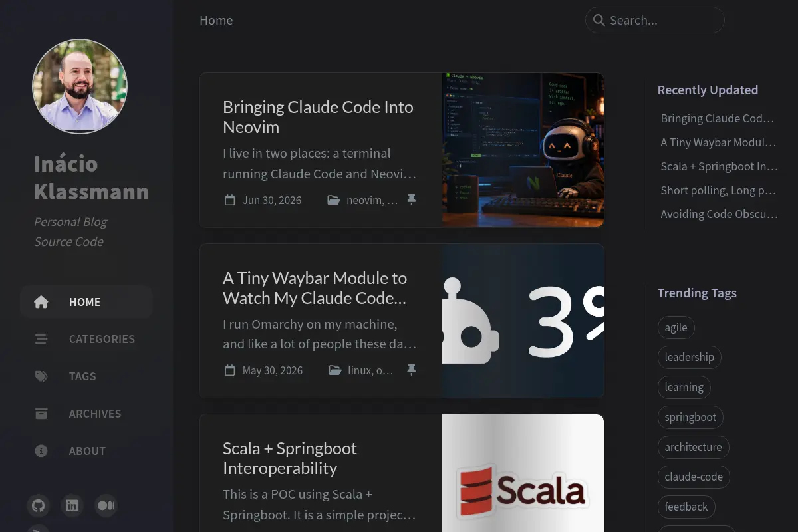Image resolution: width=798 pixels, height=532 pixels.
Task: Click the Trending Tags heading
Action: (697, 293)
